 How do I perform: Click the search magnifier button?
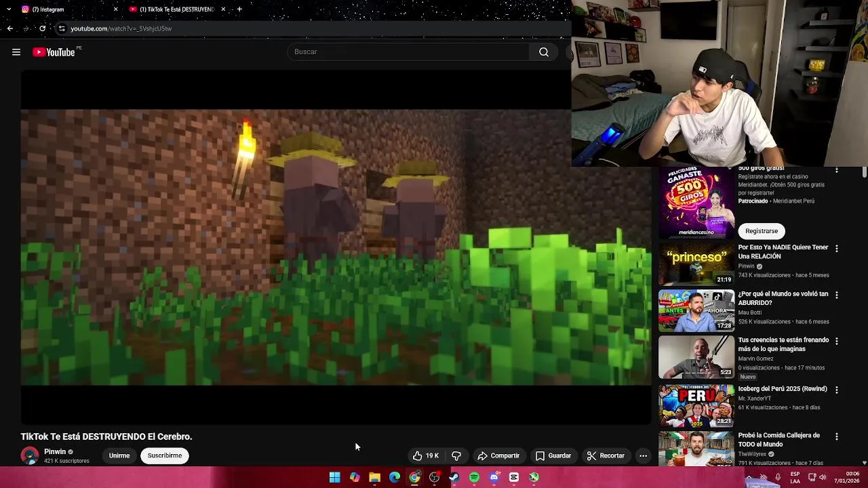544,52
